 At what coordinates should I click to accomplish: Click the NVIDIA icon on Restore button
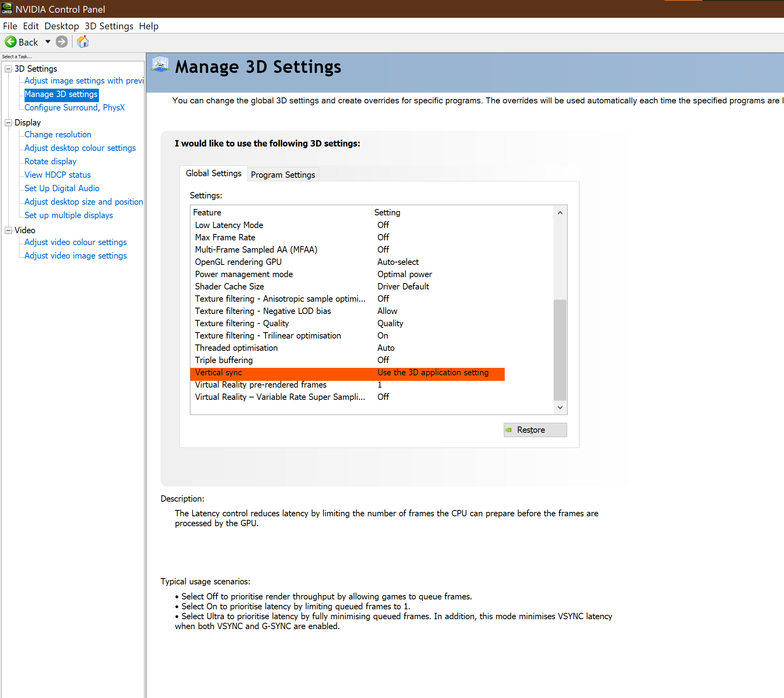pyautogui.click(x=509, y=430)
